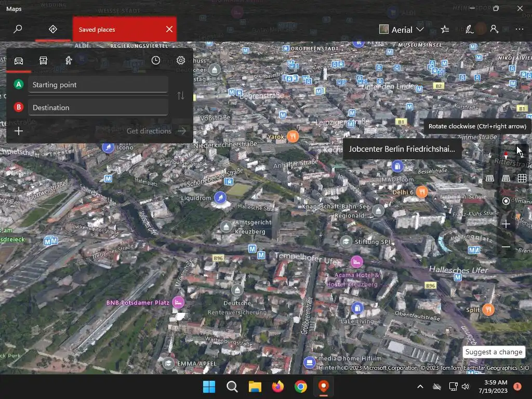Image resolution: width=532 pixels, height=399 pixels.
Task: Select the Amtsgericht Kreuzberg building marker
Action: tap(226, 227)
